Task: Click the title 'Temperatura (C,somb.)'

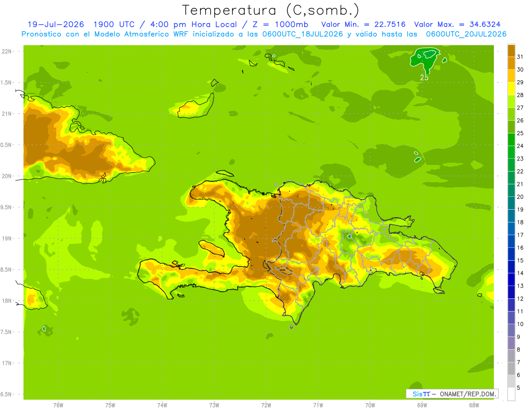Action: click(270, 11)
